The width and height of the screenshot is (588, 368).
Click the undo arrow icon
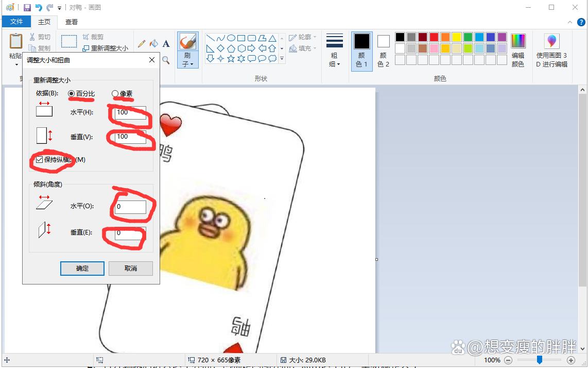point(39,7)
